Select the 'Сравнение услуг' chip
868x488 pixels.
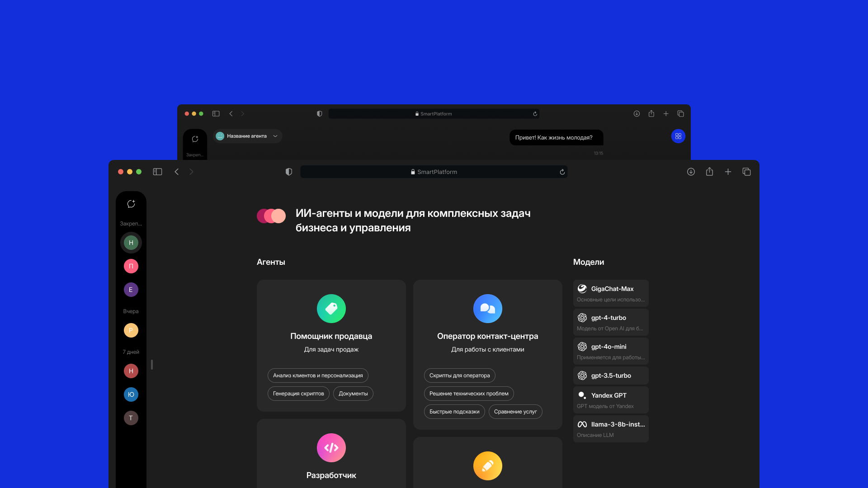point(515,412)
